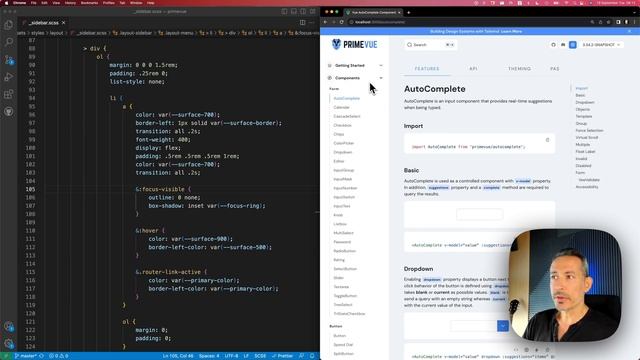The width and height of the screenshot is (640, 360).
Task: Copy the import code snippet
Action: (x=547, y=140)
